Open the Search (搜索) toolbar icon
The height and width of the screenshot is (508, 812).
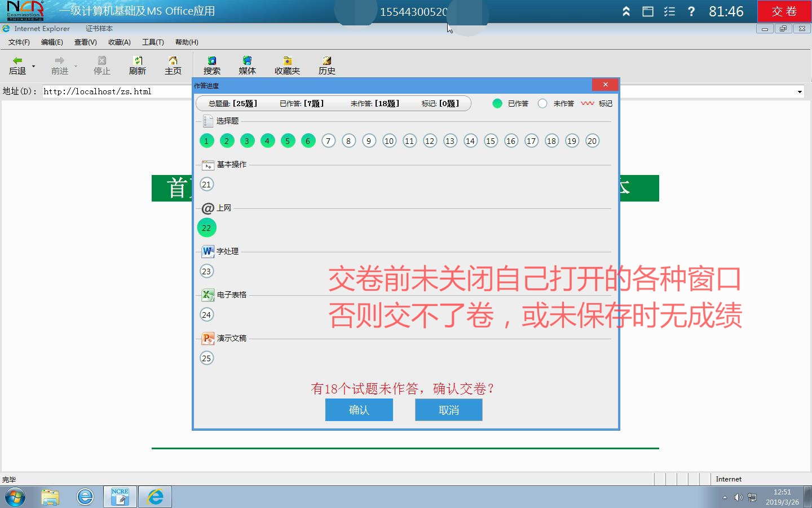point(212,60)
